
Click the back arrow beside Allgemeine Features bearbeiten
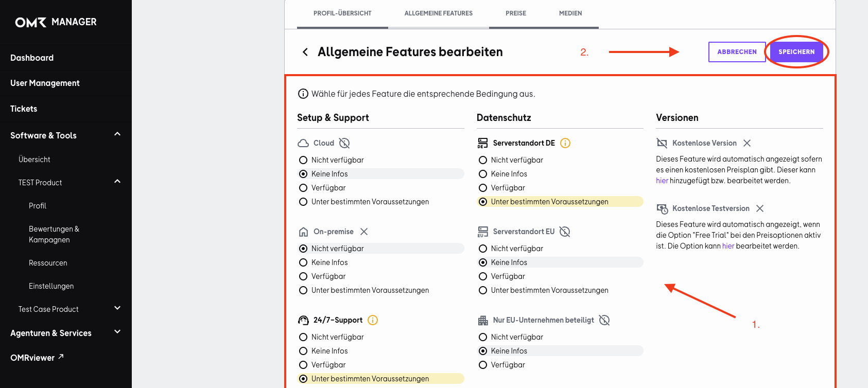click(305, 52)
